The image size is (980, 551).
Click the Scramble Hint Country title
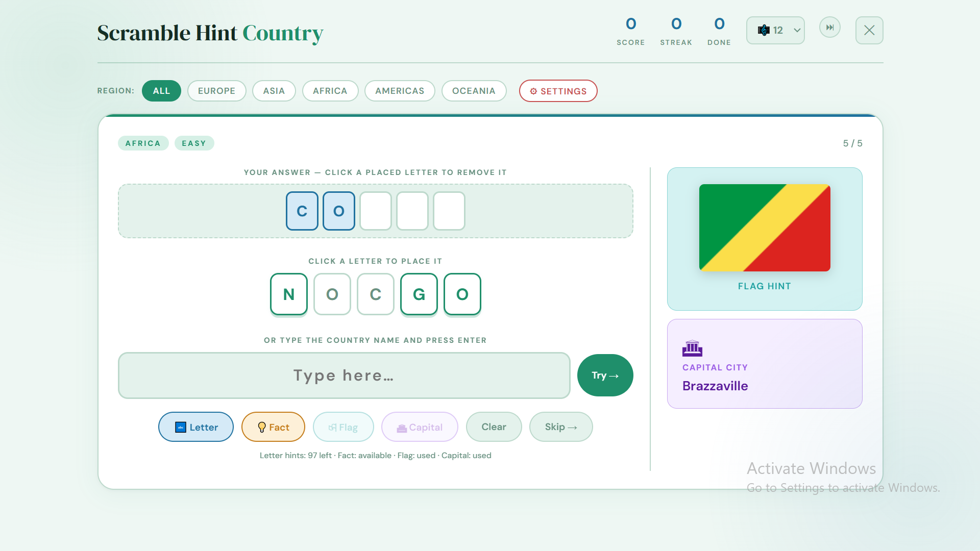pos(210,33)
